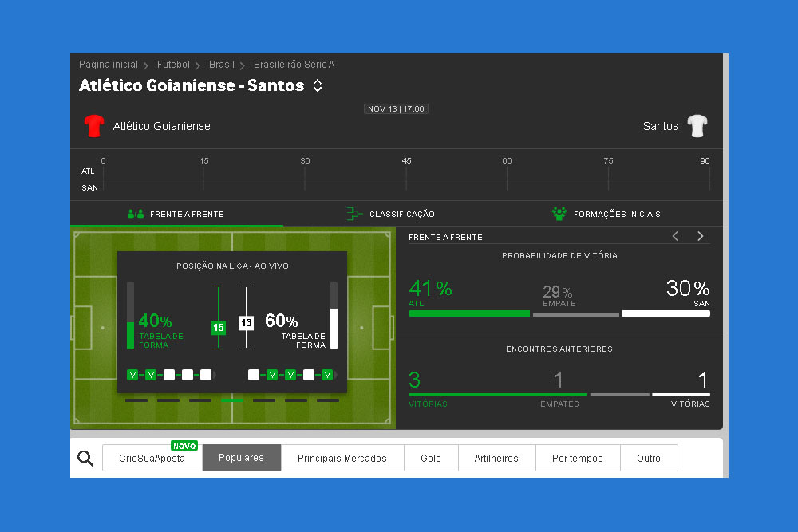Select the Principais Mercados tab

pyautogui.click(x=342, y=458)
